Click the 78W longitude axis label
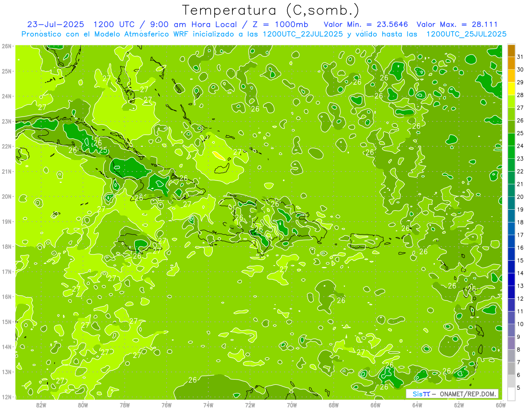The width and height of the screenshot is (532, 411). coord(125,405)
